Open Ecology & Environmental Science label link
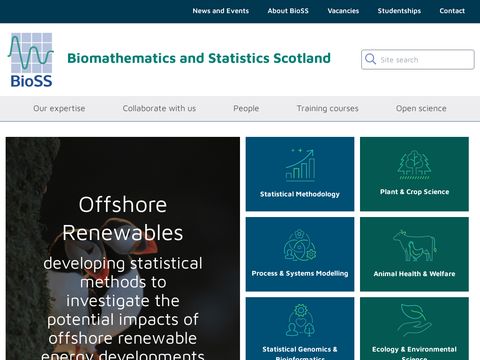 [414, 353]
